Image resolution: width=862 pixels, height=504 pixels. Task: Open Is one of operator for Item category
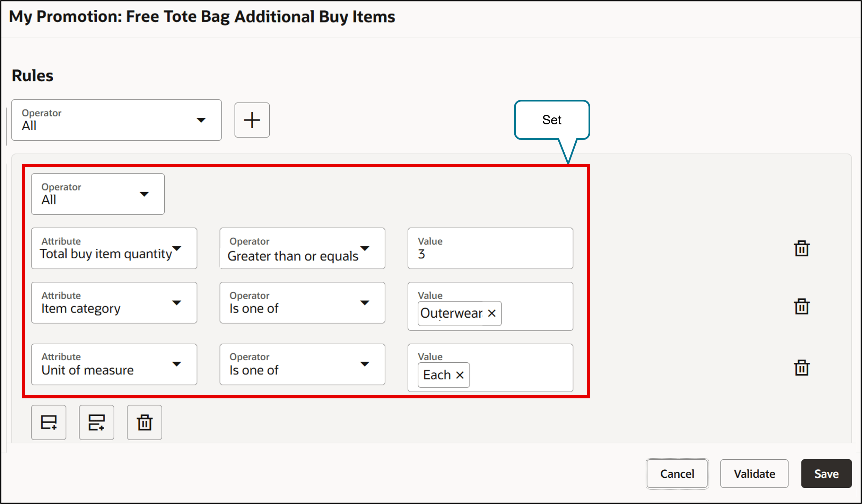[302, 303]
